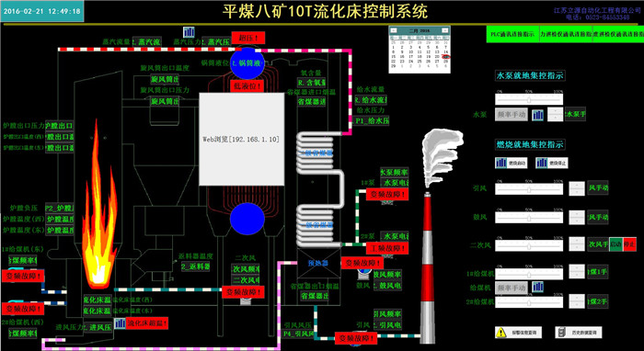The height and width of the screenshot is (351, 644).
Task: Open trend chart icon next to 蒸汽压力
Action: tap(189, 32)
